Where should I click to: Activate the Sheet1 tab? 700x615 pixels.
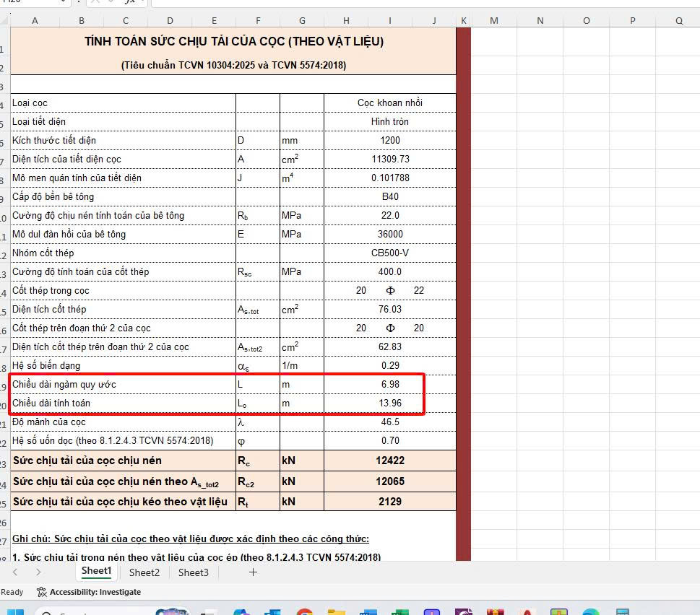(96, 571)
